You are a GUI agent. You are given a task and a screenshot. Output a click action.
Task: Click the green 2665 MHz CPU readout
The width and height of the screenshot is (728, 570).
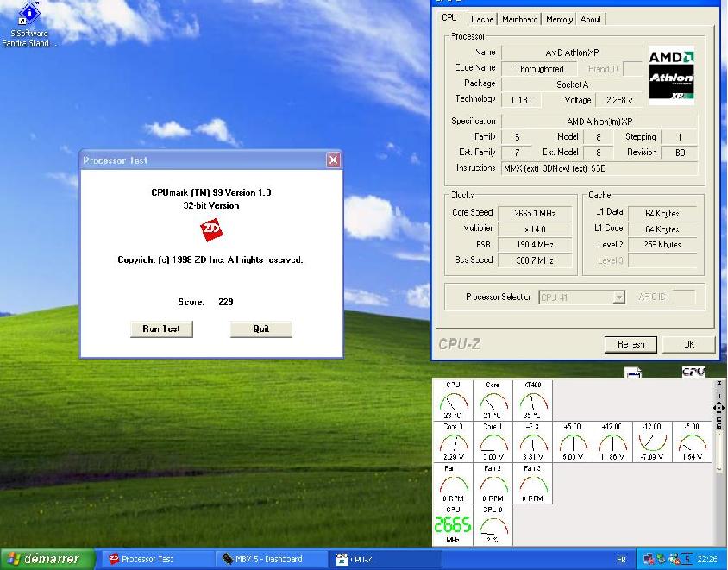[453, 525]
